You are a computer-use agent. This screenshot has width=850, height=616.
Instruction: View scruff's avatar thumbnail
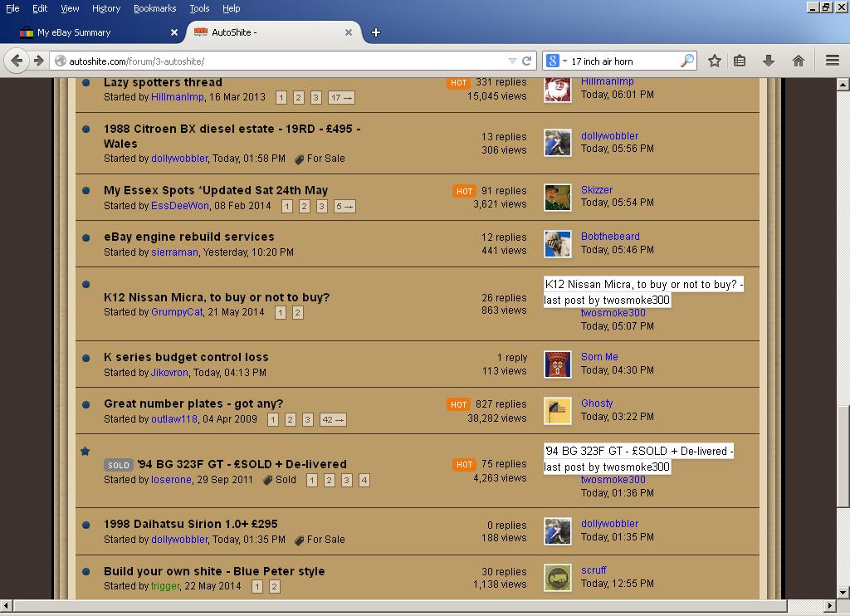click(558, 578)
